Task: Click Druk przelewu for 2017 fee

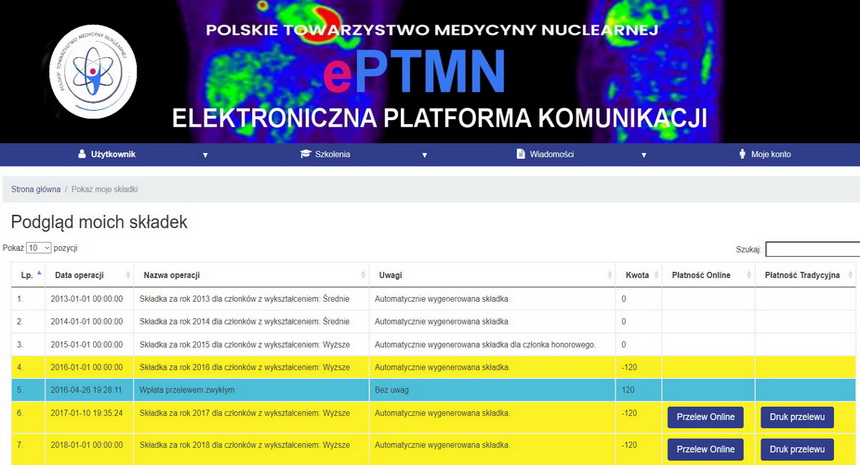Action: coord(797,417)
